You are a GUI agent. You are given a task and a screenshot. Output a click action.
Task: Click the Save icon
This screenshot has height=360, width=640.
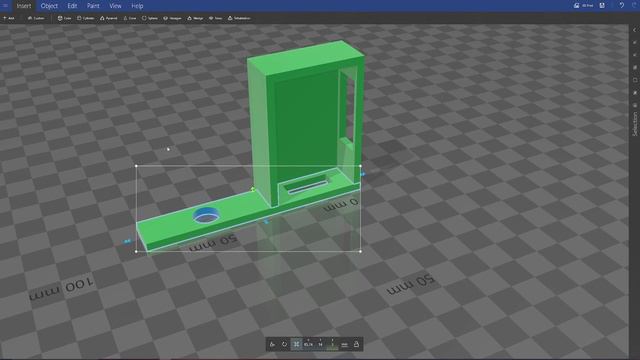click(602, 6)
